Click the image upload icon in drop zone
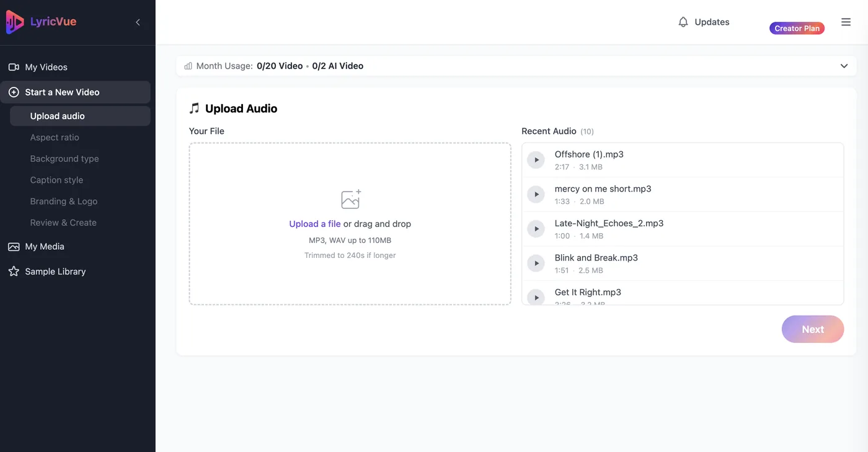Screen dimensions: 868x452 pos(351,199)
